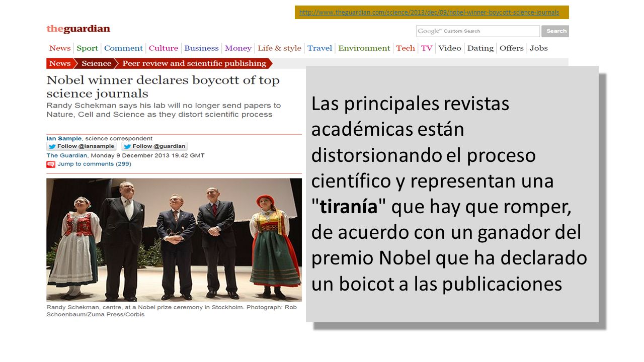The width and height of the screenshot is (644, 362).
Task: Click the Search button
Action: pyautogui.click(x=556, y=31)
